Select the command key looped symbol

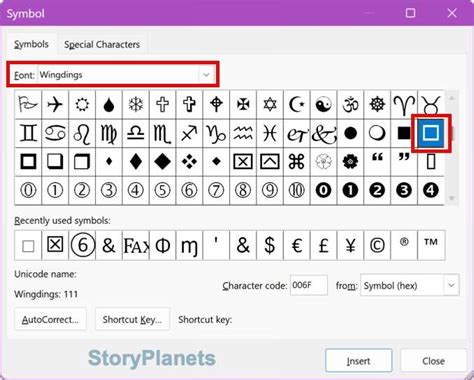pos(297,162)
